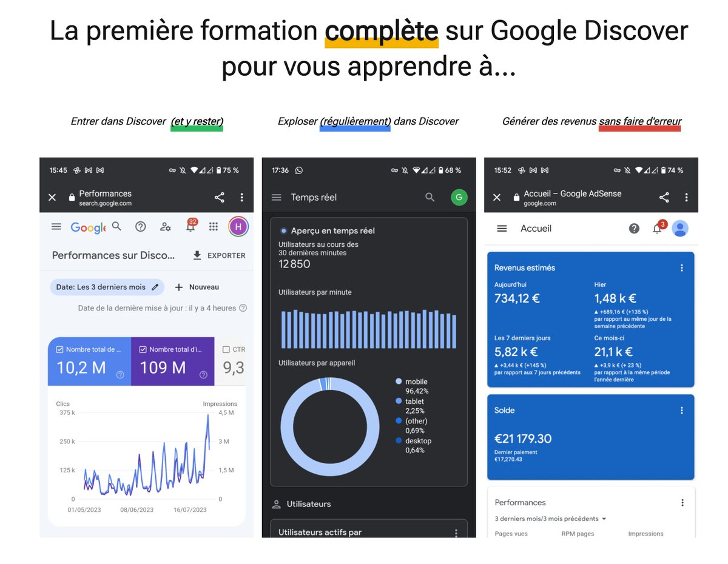This screenshot has height=564, width=728.
Task: Click the RPM pages column label
Action: click(578, 534)
